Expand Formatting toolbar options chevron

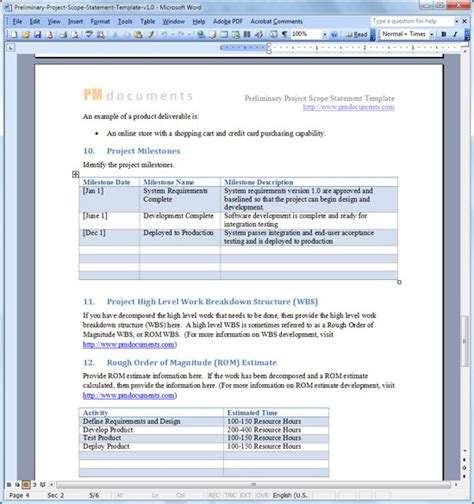click(x=467, y=34)
